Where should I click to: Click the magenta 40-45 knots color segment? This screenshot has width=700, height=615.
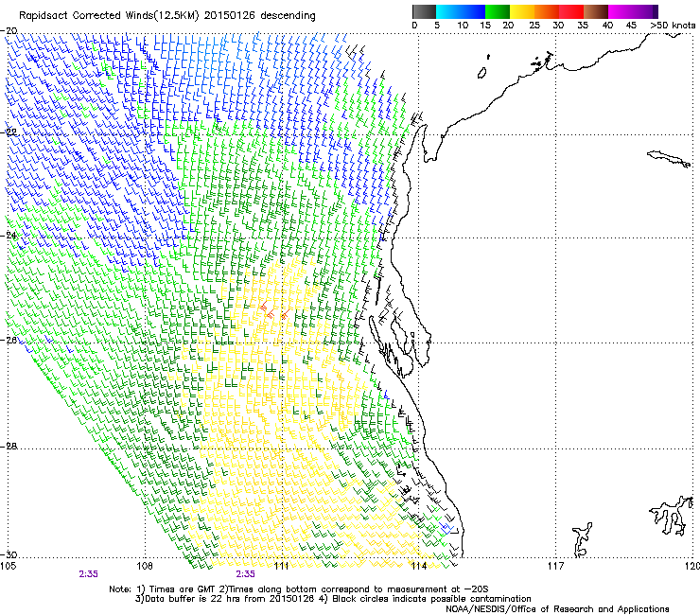[620, 12]
